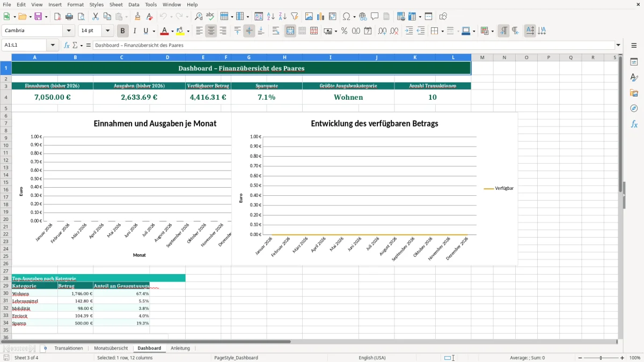The image size is (644, 362).
Task: Switch to the Transaktionen sheet tab
Action: coord(69,348)
